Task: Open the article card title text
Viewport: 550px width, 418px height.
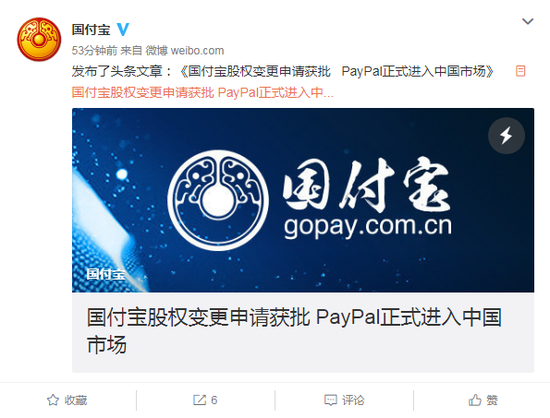Action: click(x=294, y=331)
